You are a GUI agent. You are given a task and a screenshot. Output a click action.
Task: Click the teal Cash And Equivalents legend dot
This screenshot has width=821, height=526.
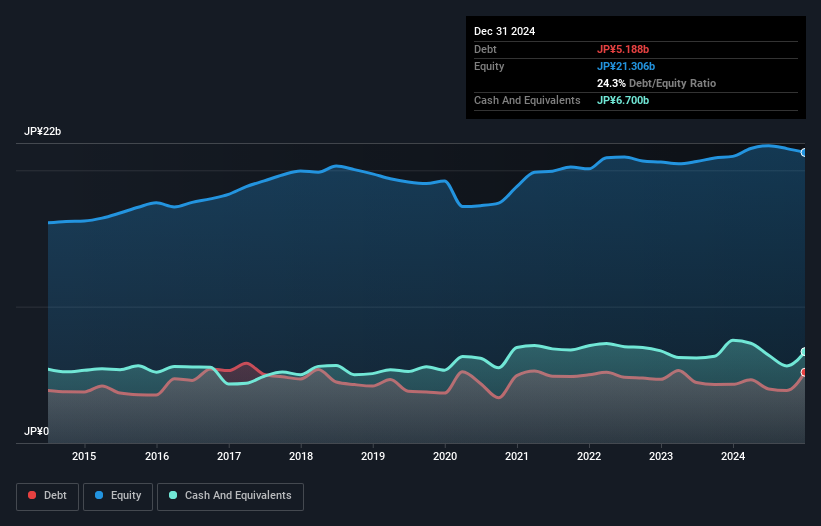173,495
